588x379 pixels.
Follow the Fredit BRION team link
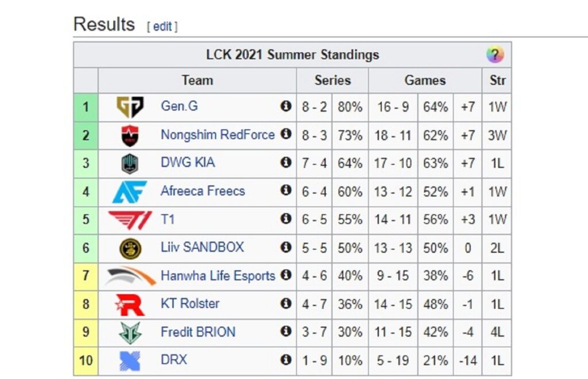[x=198, y=332]
